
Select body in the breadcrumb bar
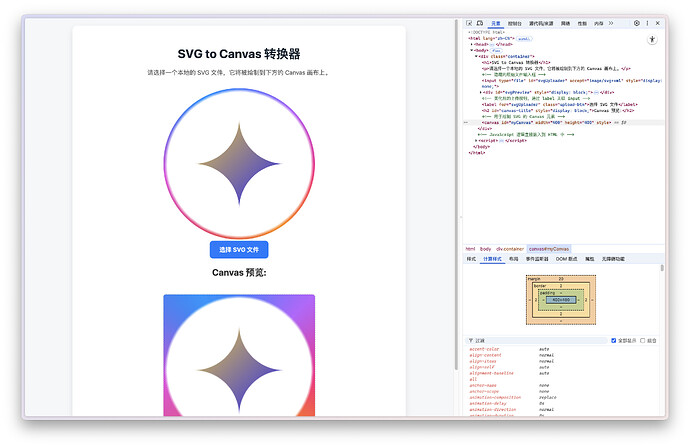pos(485,249)
